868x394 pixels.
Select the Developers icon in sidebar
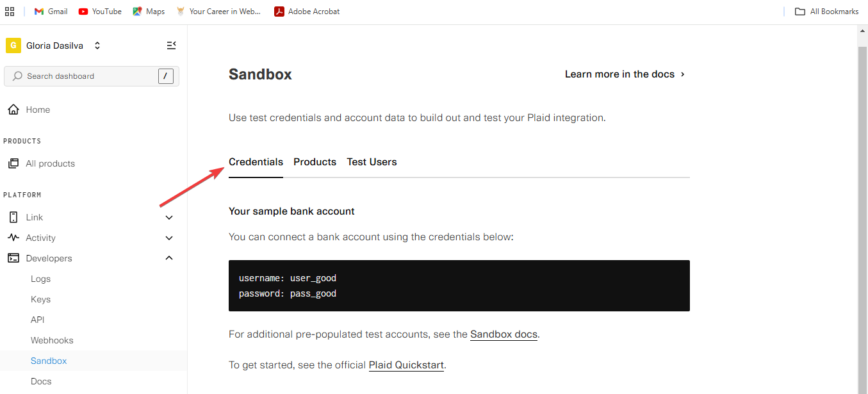13,258
